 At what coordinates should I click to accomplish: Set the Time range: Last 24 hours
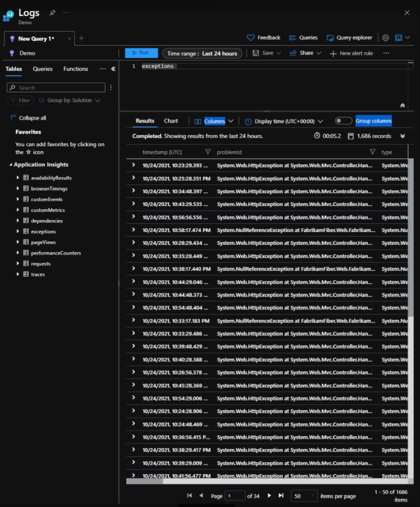[x=202, y=53]
